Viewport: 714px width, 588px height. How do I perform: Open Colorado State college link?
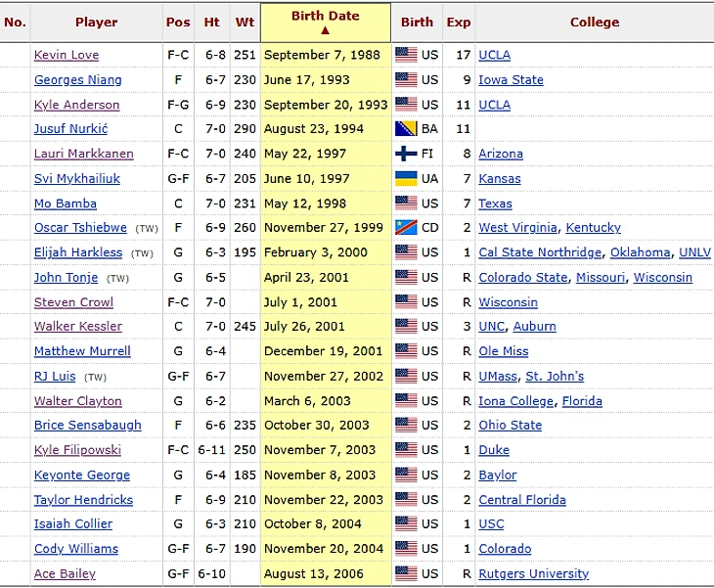523,278
